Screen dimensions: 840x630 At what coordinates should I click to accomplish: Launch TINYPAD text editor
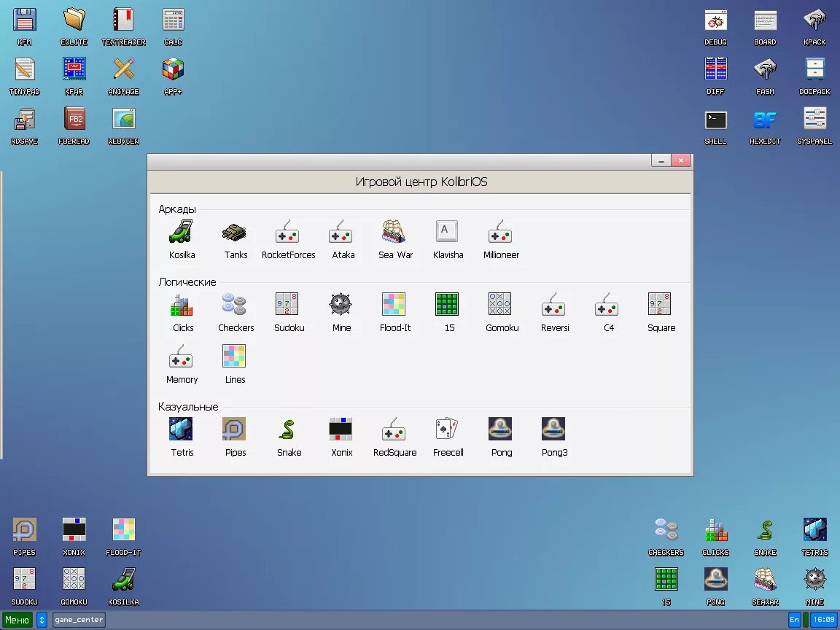24,76
